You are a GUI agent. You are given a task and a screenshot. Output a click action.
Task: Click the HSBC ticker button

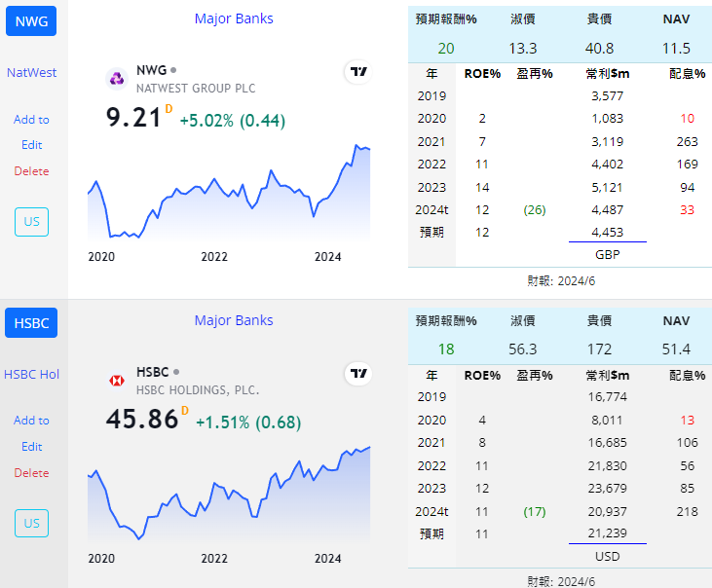coord(31,322)
